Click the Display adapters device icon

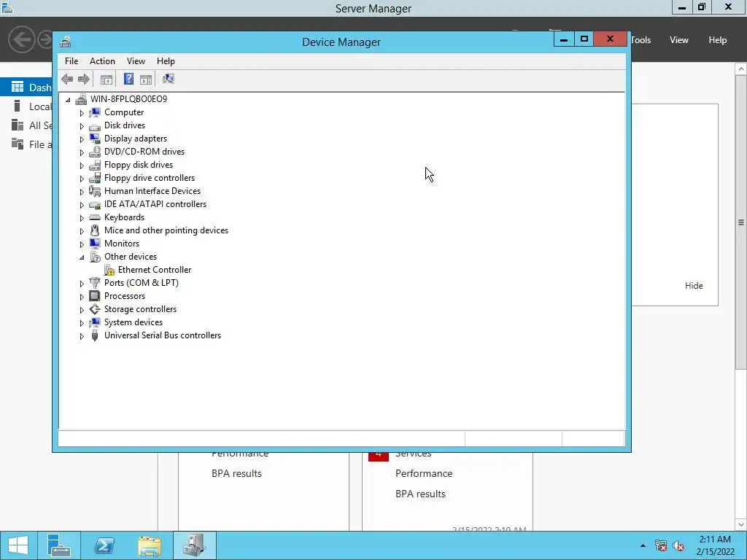tap(95, 139)
